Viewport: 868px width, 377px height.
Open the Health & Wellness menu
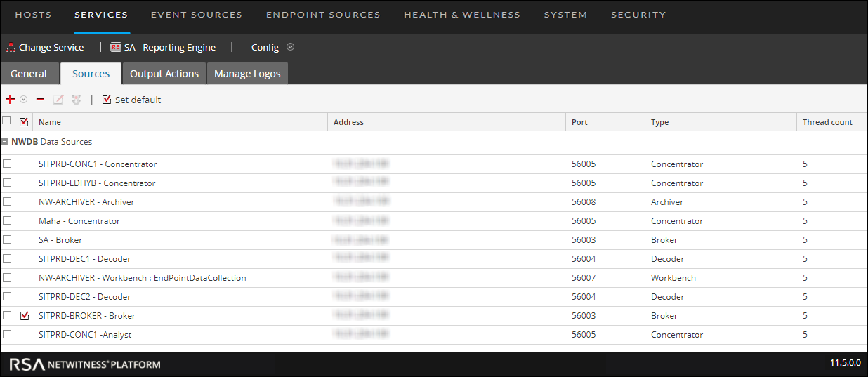[461, 14]
